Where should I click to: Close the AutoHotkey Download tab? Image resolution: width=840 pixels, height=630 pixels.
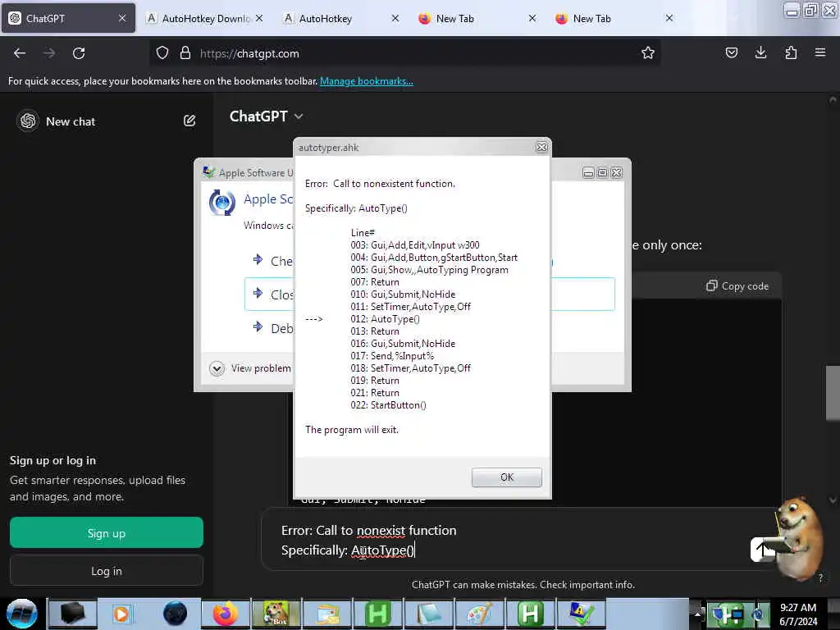(259, 18)
